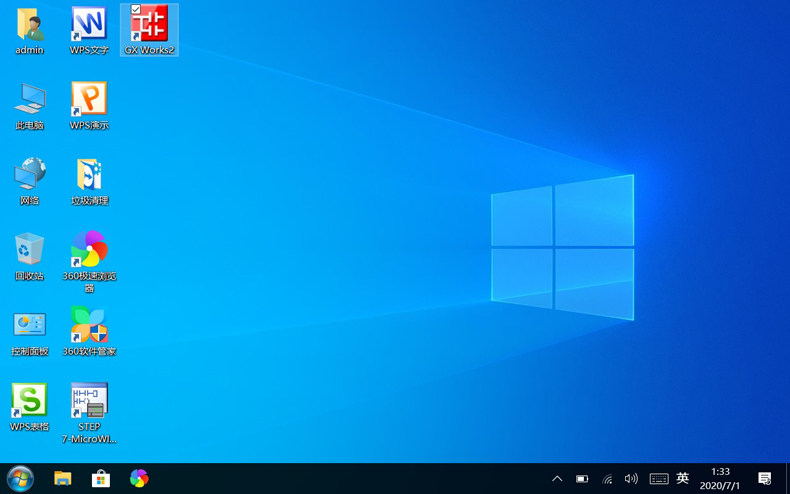Select the 此电脑 desktop icon
Screen dimensions: 790x494
click(x=30, y=98)
